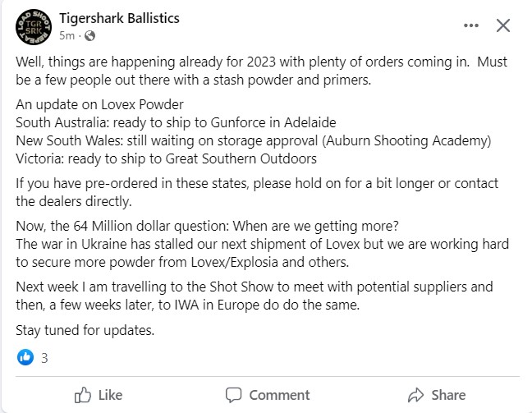
Task: View who reacted via the count 3
Action: pyautogui.click(x=44, y=358)
